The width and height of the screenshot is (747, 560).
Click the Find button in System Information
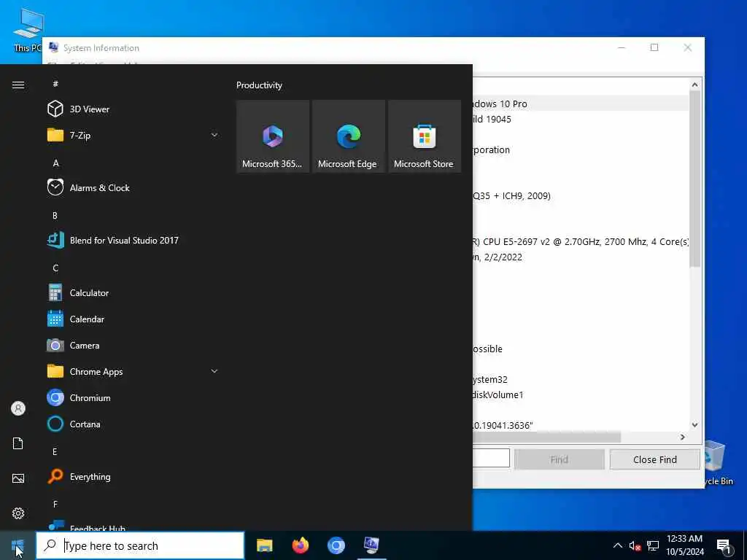click(559, 459)
